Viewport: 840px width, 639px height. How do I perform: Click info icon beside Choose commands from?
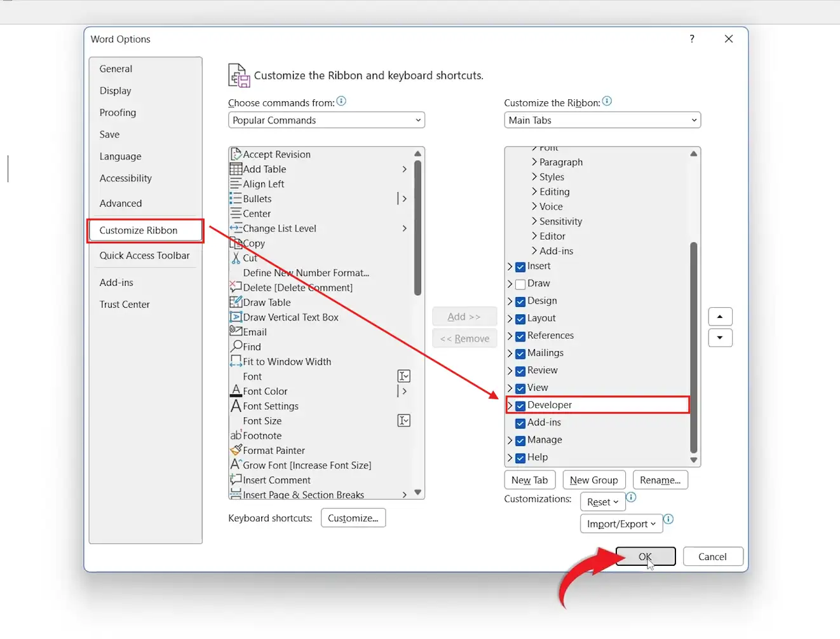[341, 101]
